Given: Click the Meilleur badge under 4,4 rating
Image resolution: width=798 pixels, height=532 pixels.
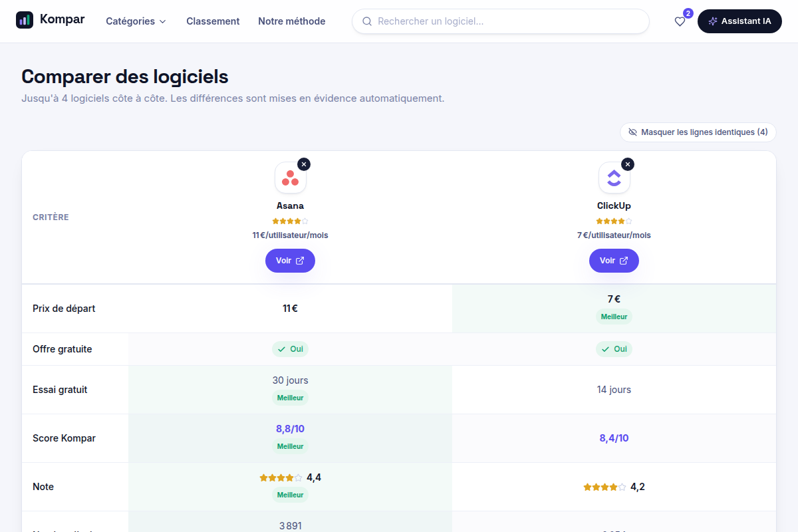Looking at the screenshot, I should pos(290,495).
